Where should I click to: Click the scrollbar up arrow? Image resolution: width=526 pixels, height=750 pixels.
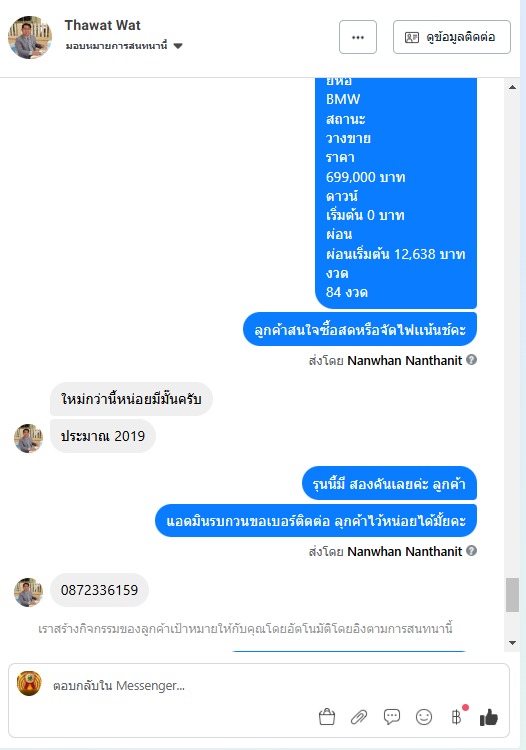point(512,87)
